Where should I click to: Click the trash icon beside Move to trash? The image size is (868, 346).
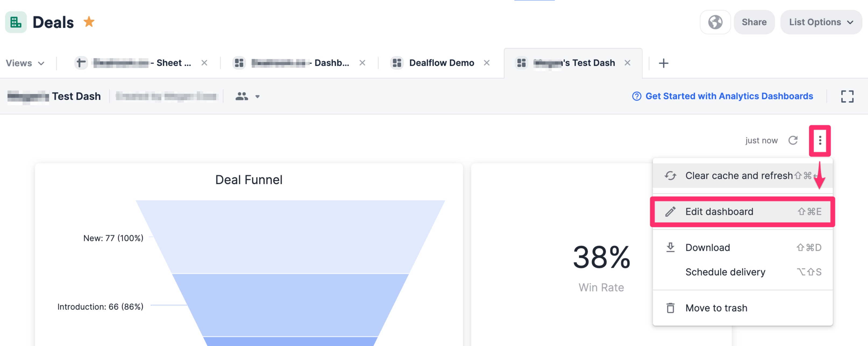671,308
